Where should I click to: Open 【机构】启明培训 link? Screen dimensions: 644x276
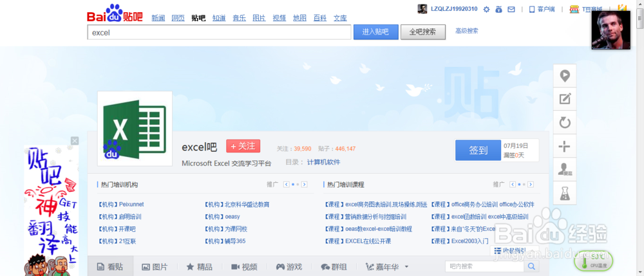click(x=119, y=217)
